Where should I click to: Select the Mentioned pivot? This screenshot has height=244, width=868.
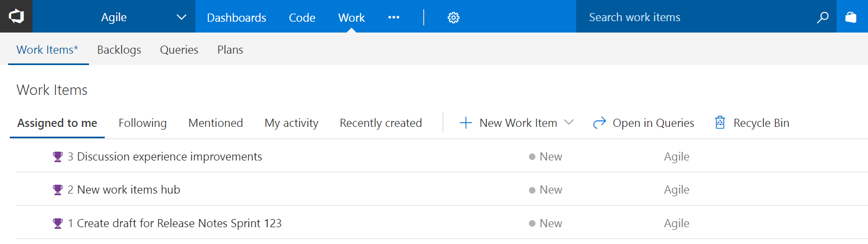tap(215, 123)
